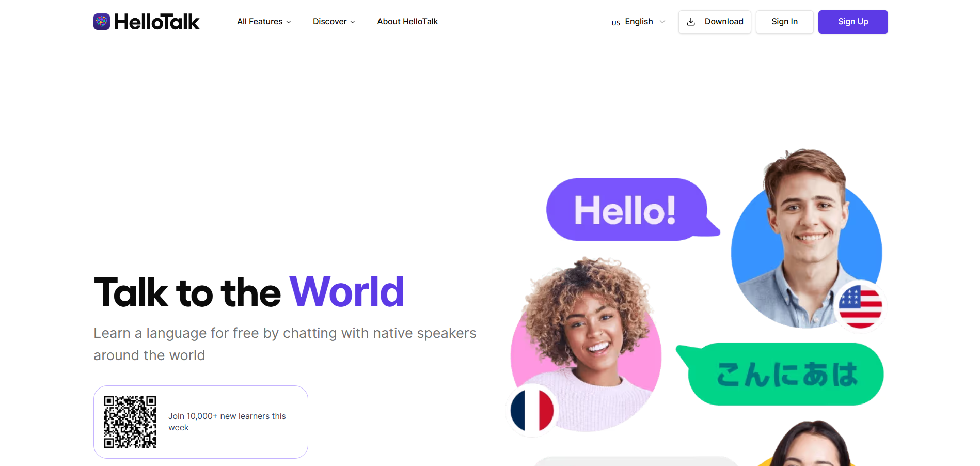
Task: Click the curly-haired woman's profile photo
Action: tap(586, 345)
